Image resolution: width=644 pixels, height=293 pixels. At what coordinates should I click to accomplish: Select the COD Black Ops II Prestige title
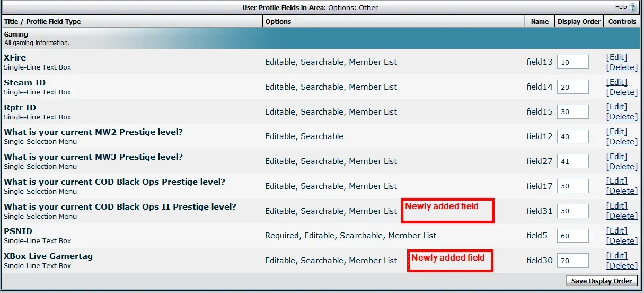click(120, 207)
